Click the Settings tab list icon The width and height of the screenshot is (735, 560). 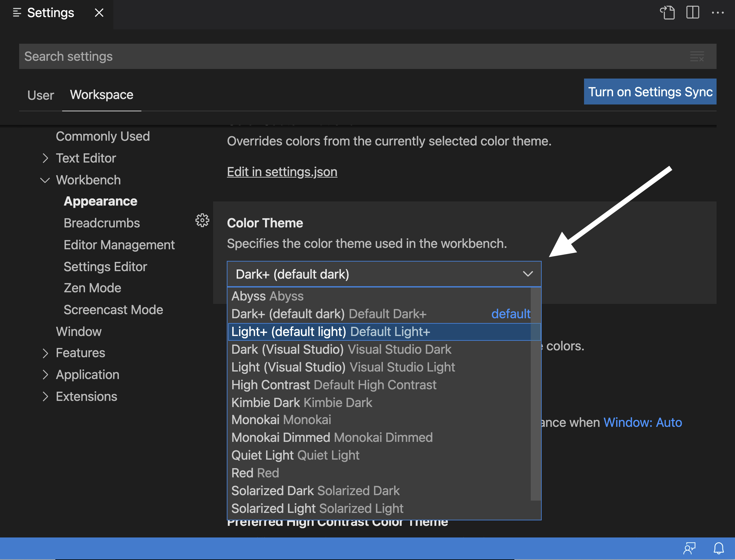pos(17,13)
